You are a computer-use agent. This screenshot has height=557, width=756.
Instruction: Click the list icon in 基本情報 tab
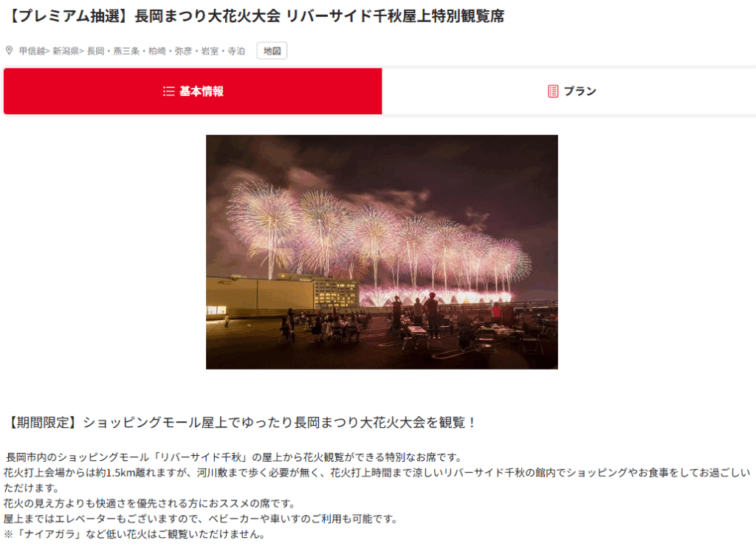[168, 91]
